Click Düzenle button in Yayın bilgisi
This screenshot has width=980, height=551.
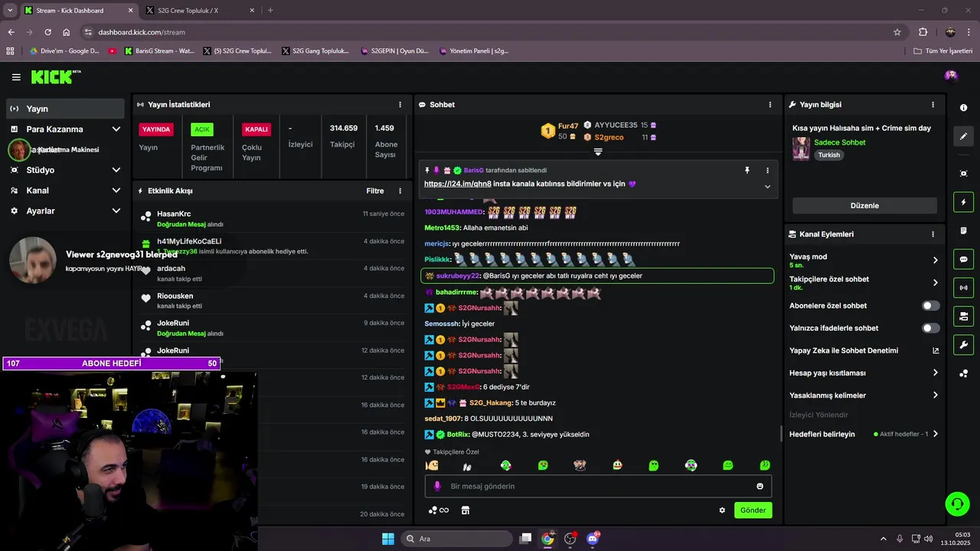864,206
